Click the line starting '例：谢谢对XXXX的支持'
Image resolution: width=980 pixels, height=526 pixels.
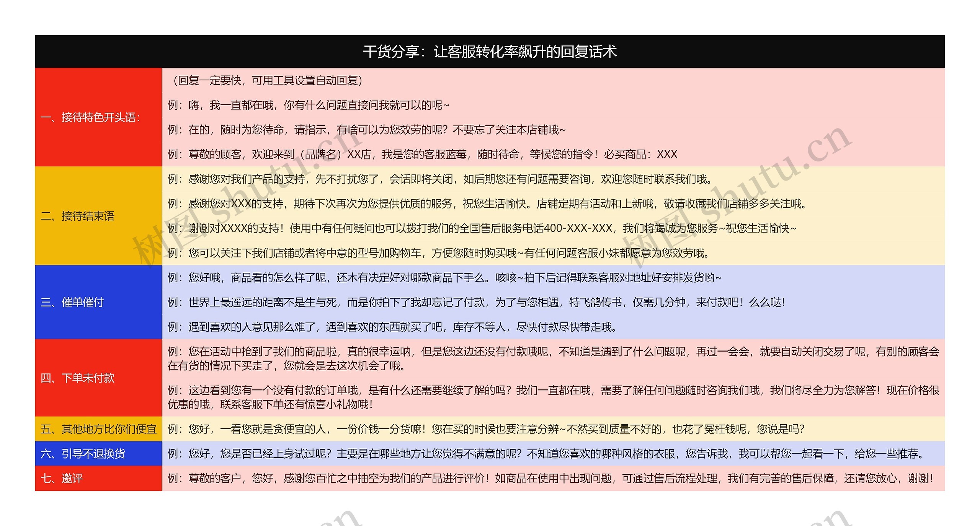coord(482,228)
